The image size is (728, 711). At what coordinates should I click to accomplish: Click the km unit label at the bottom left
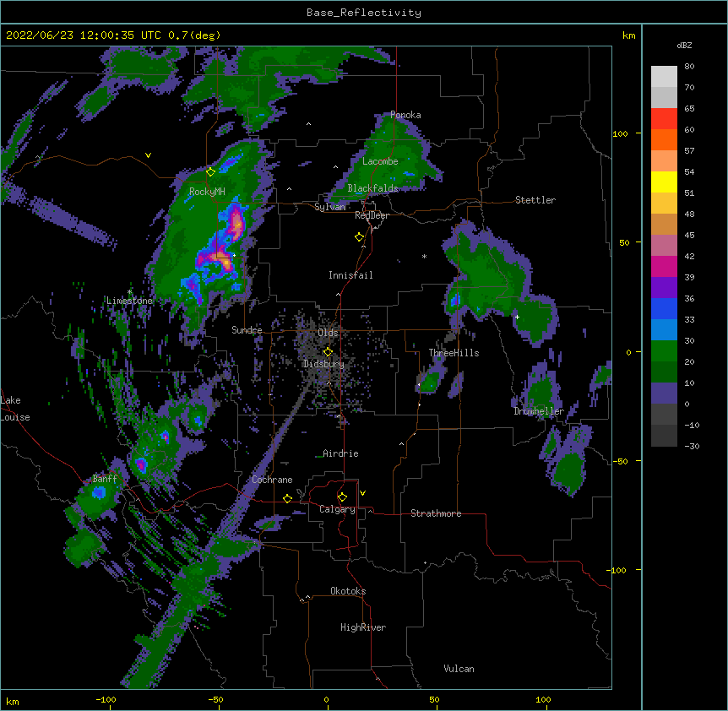point(13,701)
